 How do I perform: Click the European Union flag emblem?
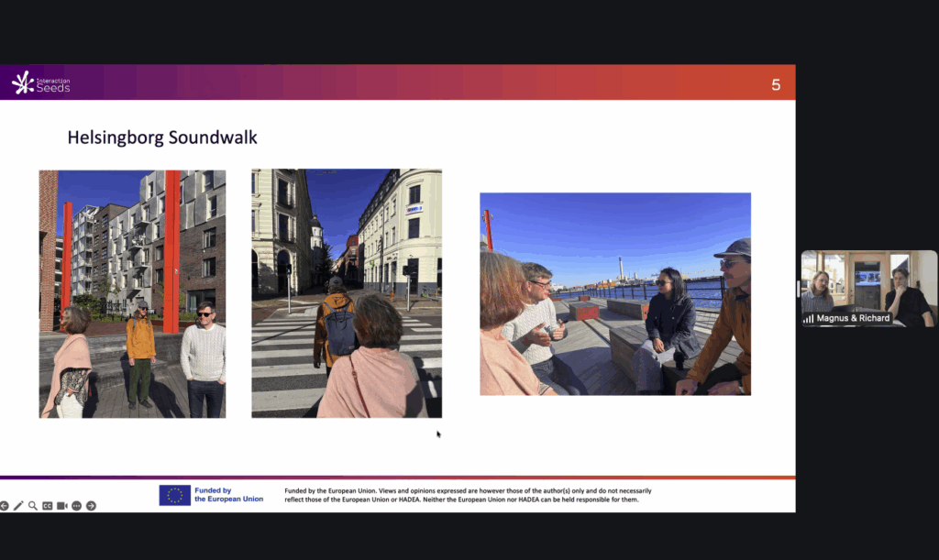[x=174, y=495]
